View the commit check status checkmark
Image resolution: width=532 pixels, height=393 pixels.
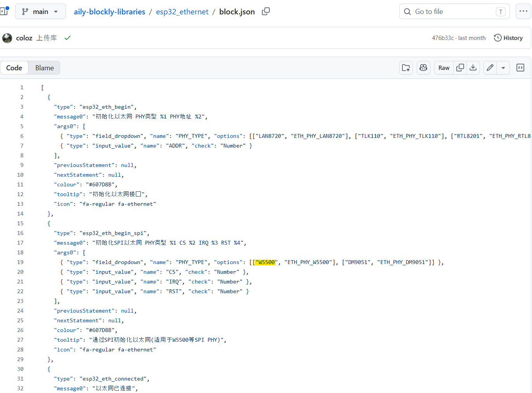(x=68, y=38)
